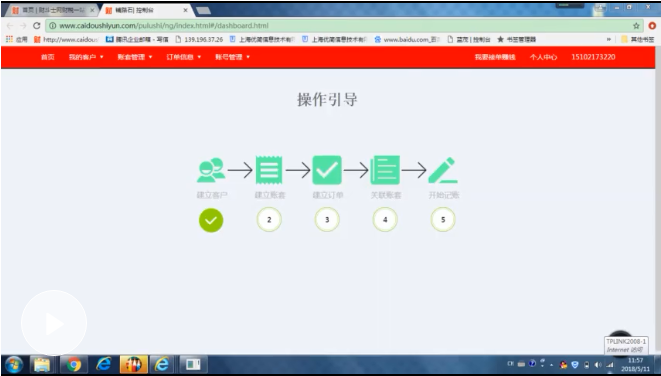Click the browser Forward arrow
Screen dimensions: 661x376
click(x=23, y=26)
